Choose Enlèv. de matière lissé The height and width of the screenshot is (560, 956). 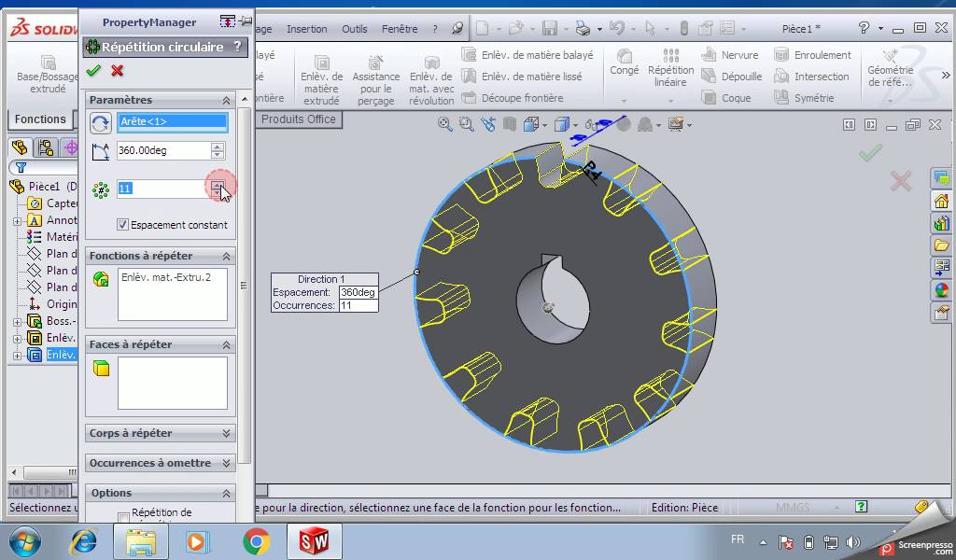point(522,77)
